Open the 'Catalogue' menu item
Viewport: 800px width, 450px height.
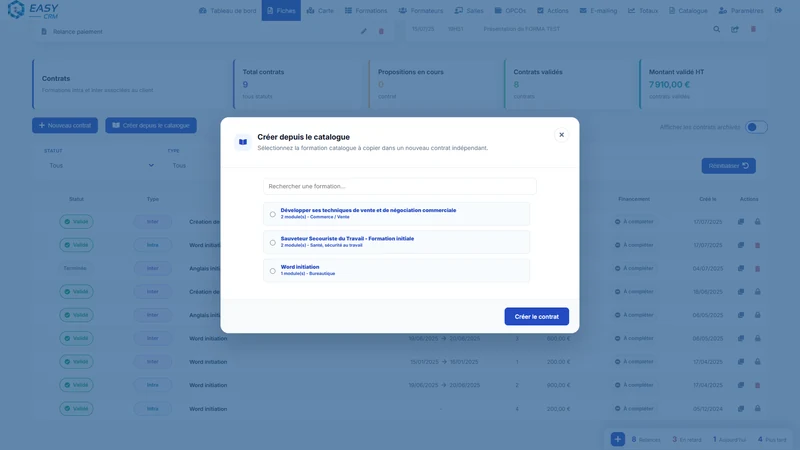(x=688, y=10)
